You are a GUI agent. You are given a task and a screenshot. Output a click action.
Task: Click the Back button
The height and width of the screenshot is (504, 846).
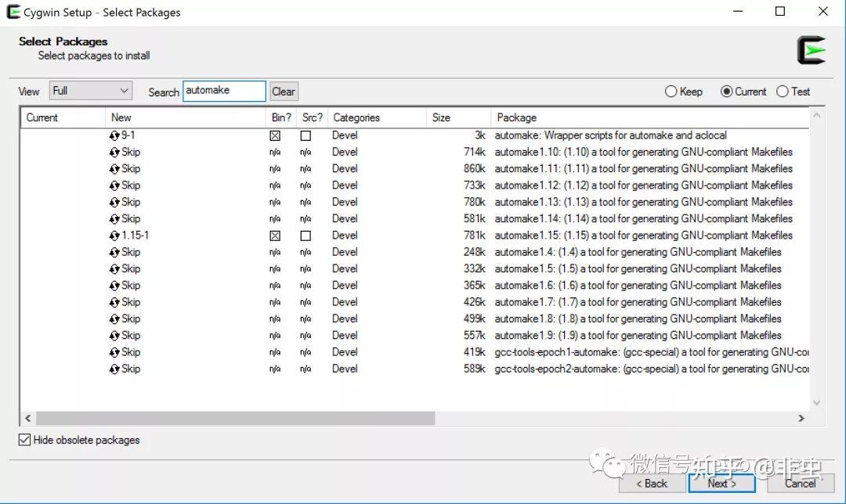[x=652, y=484]
